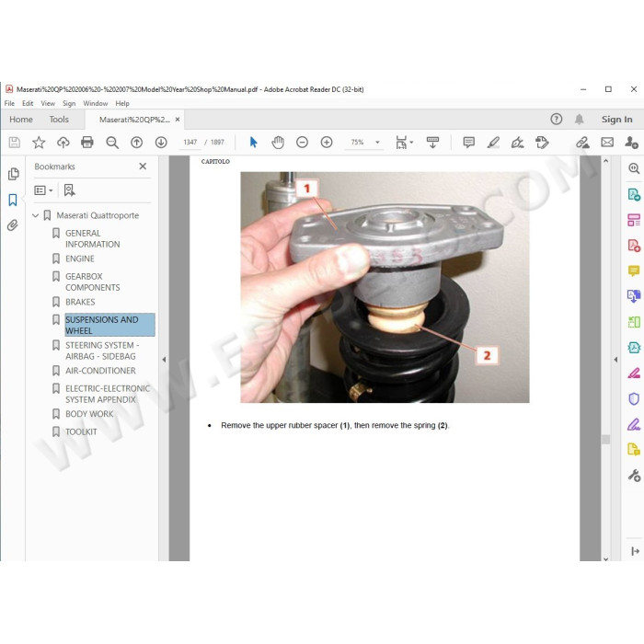Open the Window menu
The width and height of the screenshot is (644, 644).
(96, 103)
